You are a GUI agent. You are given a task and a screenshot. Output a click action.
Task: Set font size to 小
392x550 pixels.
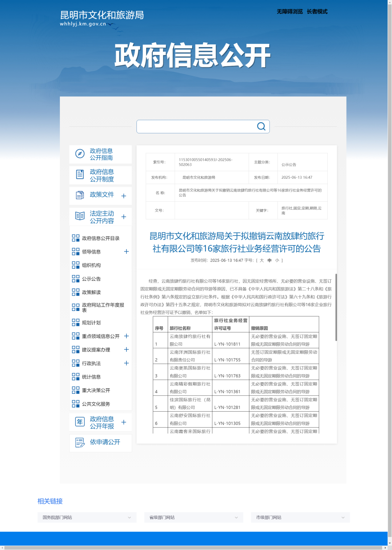277,260
